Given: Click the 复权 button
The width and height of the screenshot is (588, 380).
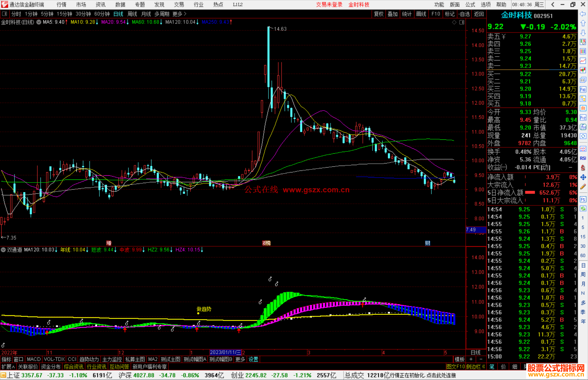Looking at the screenshot, I should (379, 14).
